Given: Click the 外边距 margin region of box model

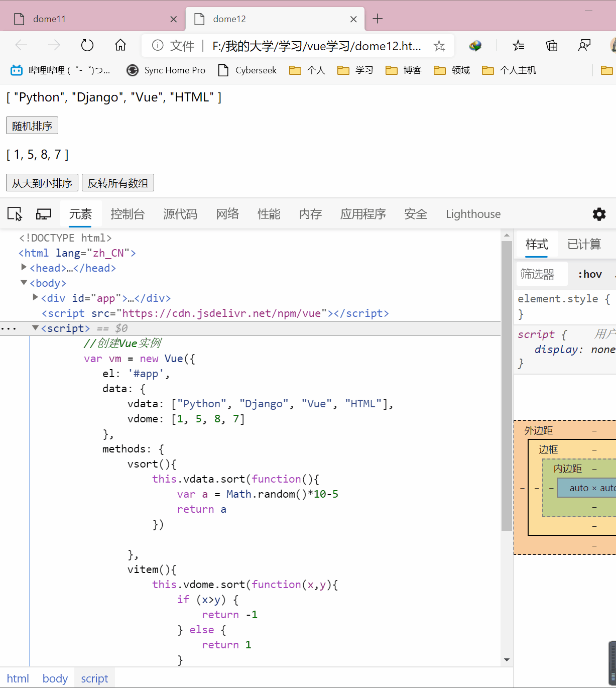Looking at the screenshot, I should click(538, 430).
